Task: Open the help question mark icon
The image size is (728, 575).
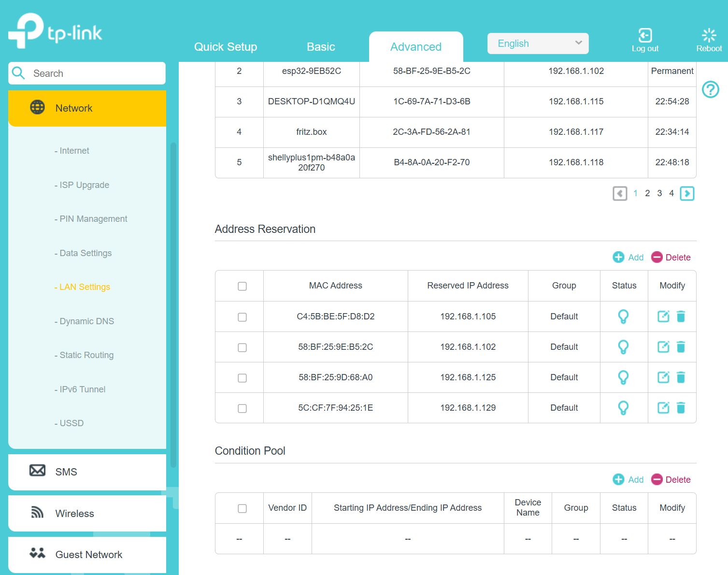Action: (710, 89)
